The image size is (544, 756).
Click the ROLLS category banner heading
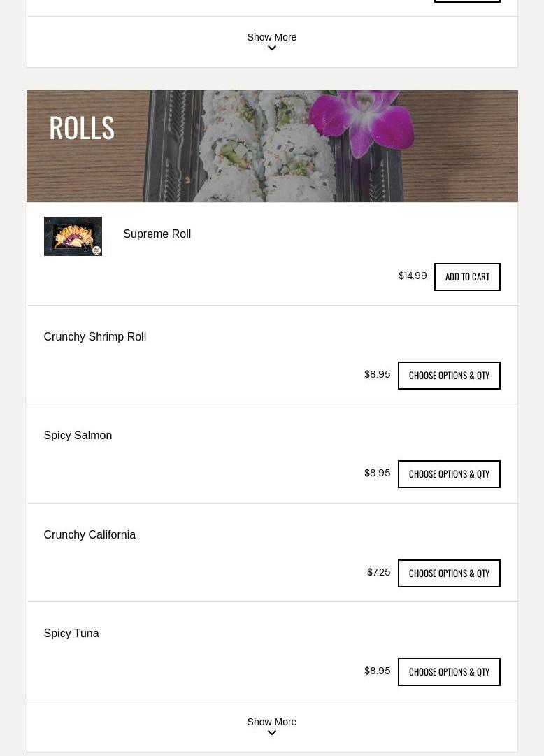click(82, 128)
